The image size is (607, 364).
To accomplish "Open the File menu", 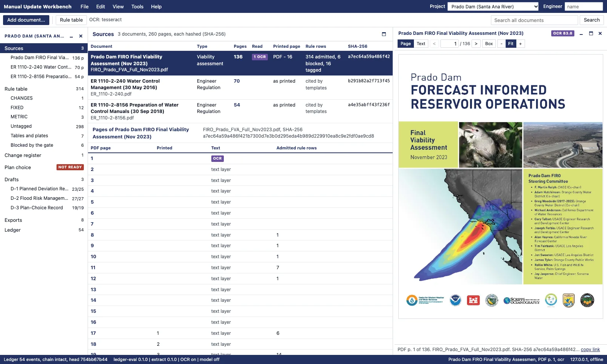I will 85,6.
